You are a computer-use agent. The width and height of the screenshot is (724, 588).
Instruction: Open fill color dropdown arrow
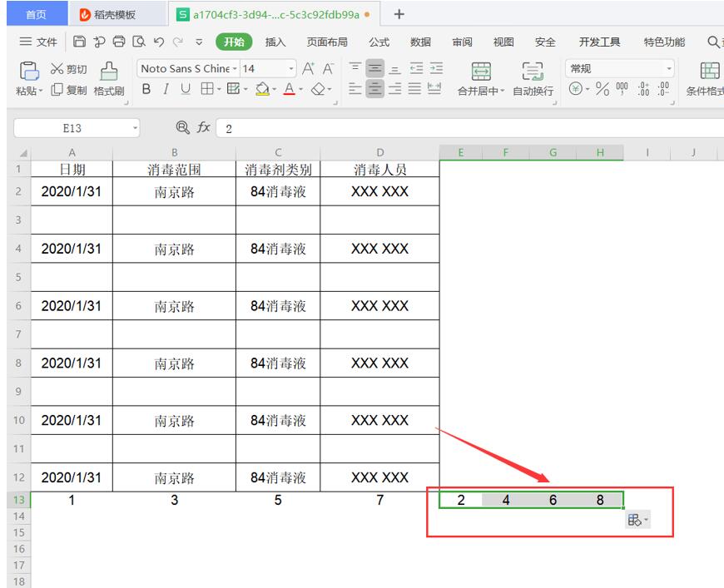point(275,89)
